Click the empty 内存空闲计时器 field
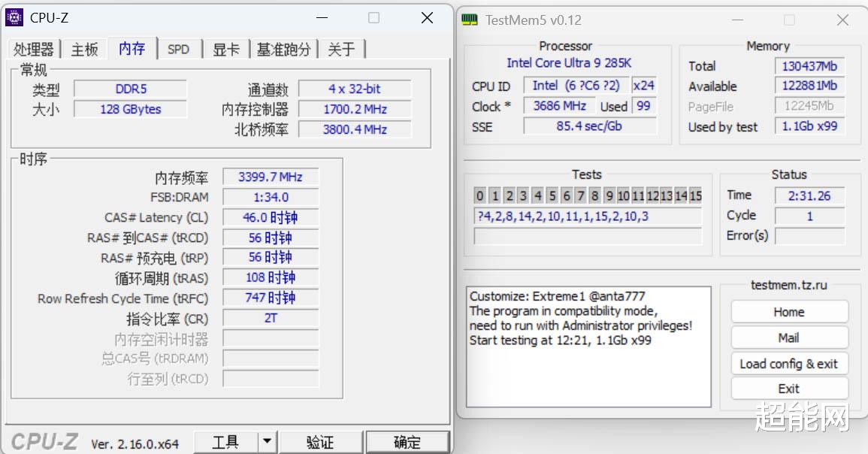This screenshot has width=868, height=454. click(x=271, y=338)
